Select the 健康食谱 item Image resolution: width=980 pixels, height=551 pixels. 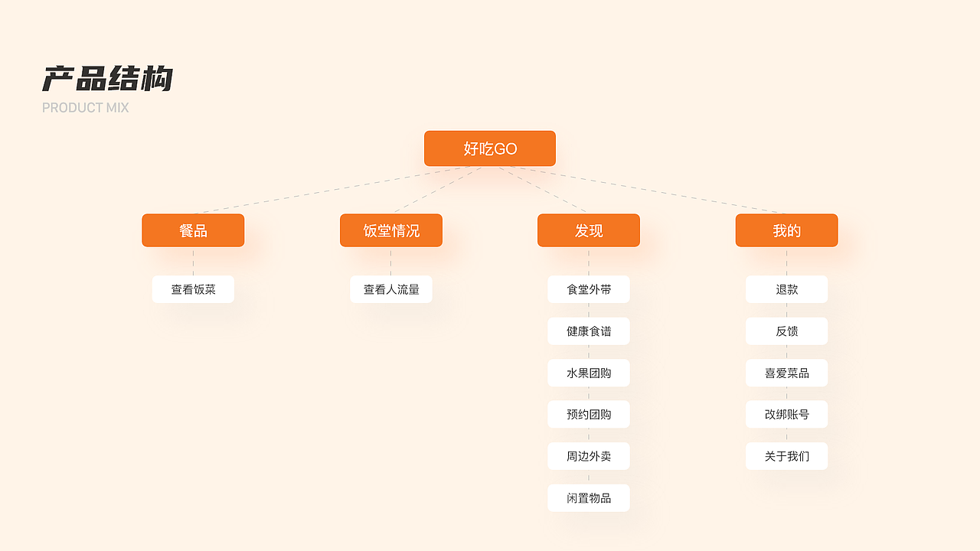tap(589, 331)
